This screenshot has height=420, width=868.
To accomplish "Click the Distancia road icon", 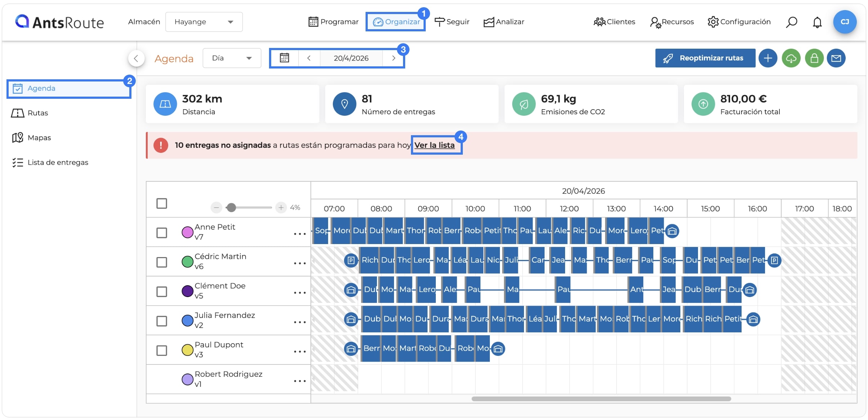I will tap(165, 104).
